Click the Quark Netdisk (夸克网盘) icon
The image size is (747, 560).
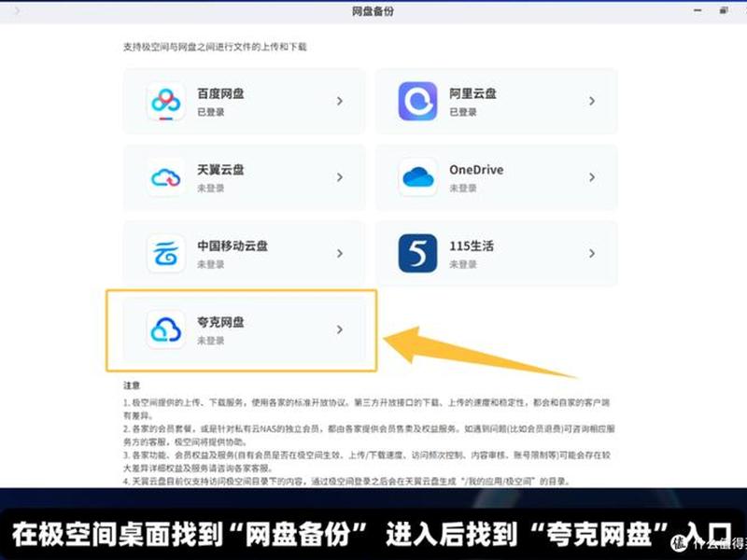[166, 329]
